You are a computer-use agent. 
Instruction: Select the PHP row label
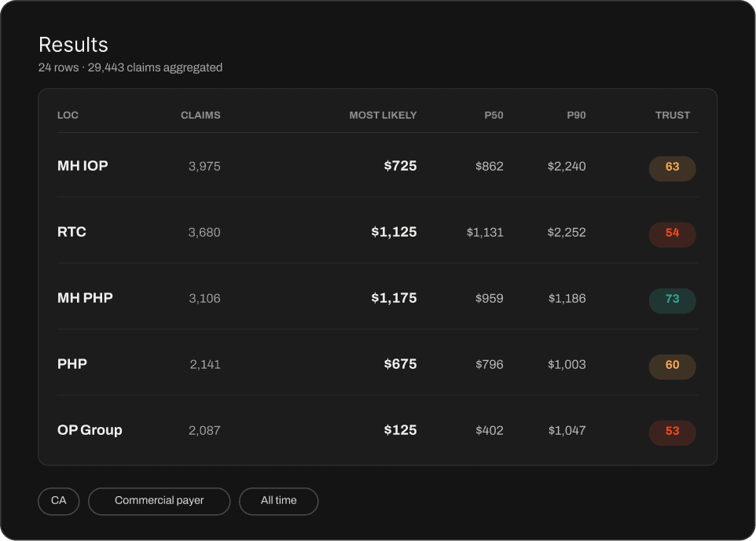pos(72,364)
